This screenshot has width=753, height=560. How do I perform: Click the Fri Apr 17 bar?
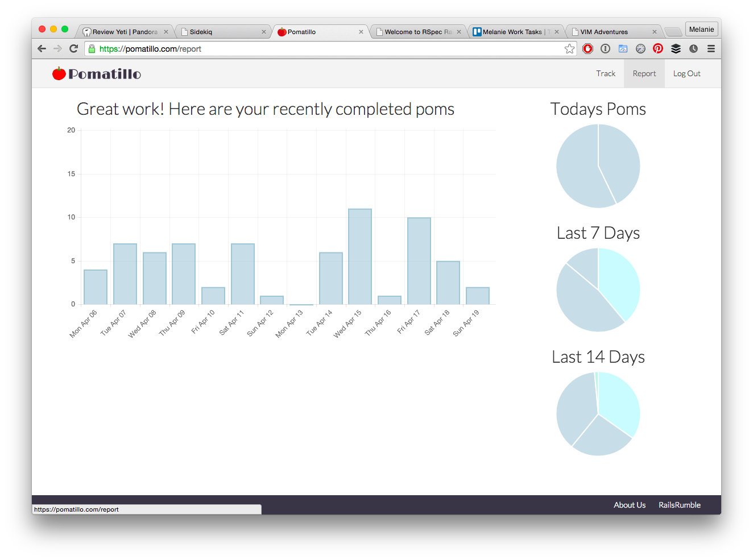tap(419, 261)
